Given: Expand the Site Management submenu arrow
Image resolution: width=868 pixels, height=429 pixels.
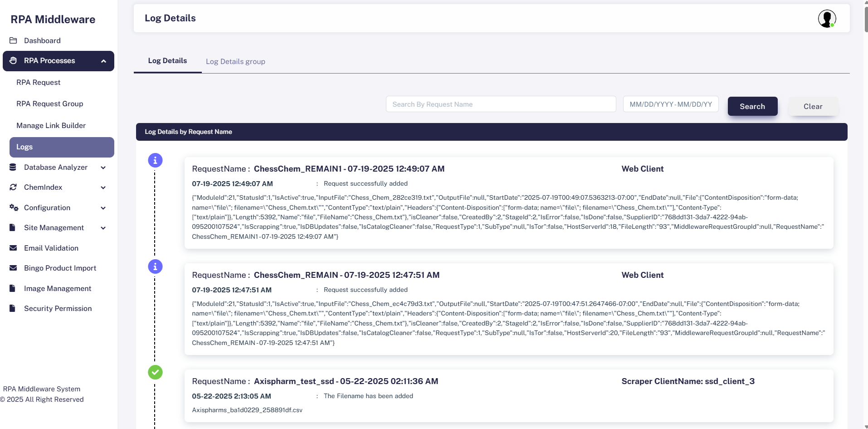Looking at the screenshot, I should [103, 228].
